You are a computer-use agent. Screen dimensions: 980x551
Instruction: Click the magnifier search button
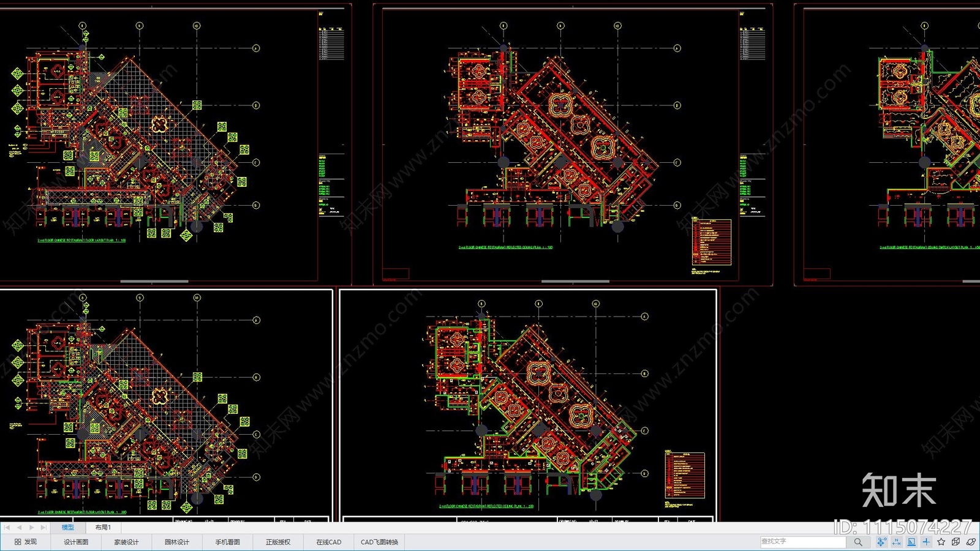coord(858,542)
